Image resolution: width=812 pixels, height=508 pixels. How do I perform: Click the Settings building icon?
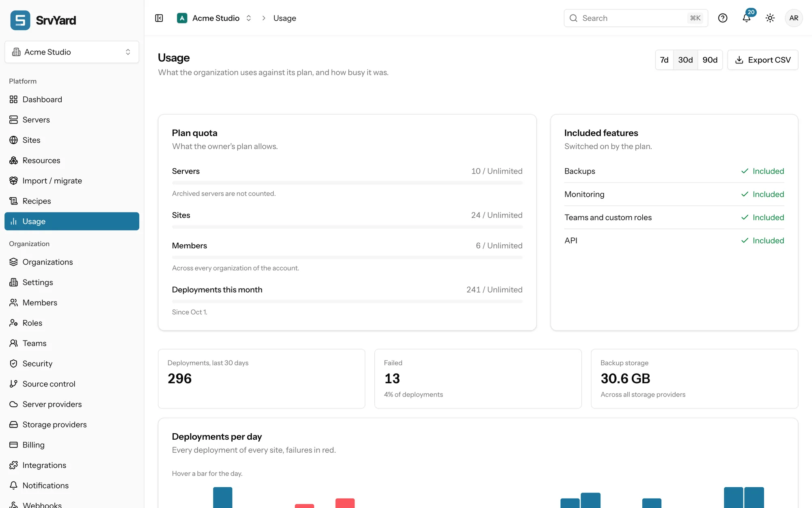14,282
